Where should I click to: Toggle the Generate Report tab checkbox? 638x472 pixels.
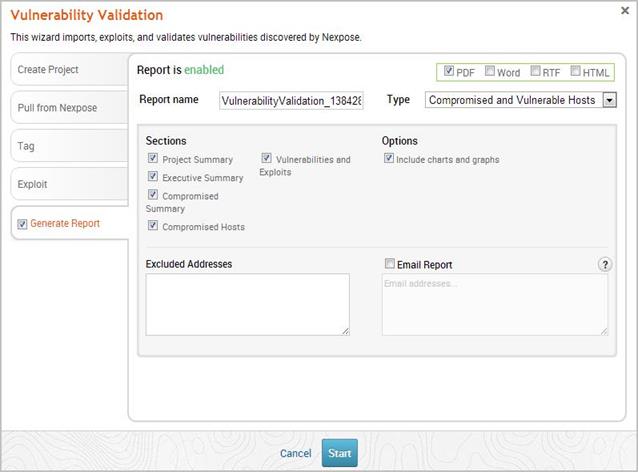coord(22,224)
